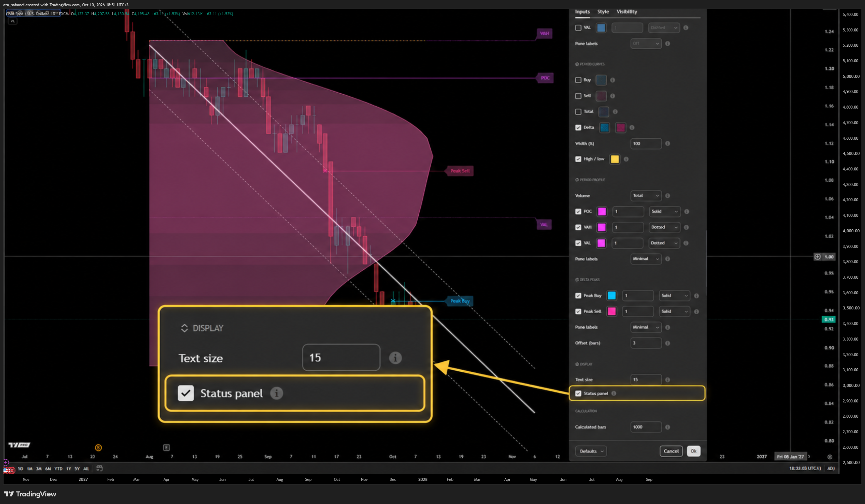Click the info icon beside Width (%)

[668, 143]
